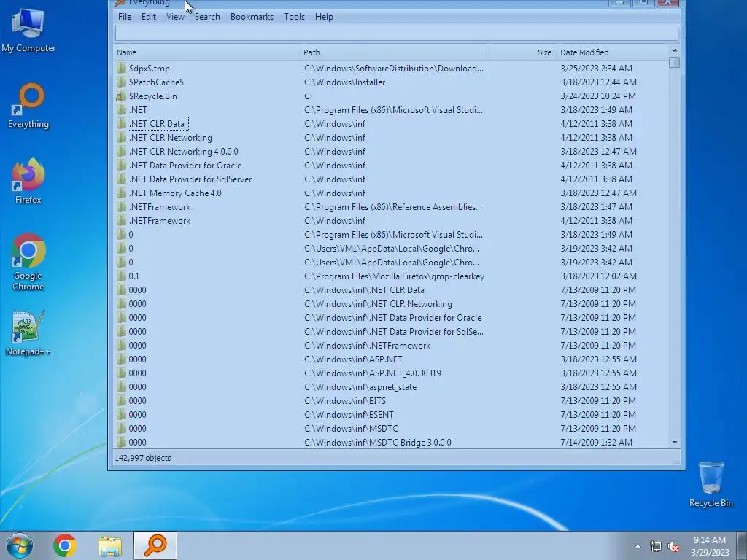The image size is (747, 560).
Task: Launch Chrome from the taskbar
Action: 65,545
